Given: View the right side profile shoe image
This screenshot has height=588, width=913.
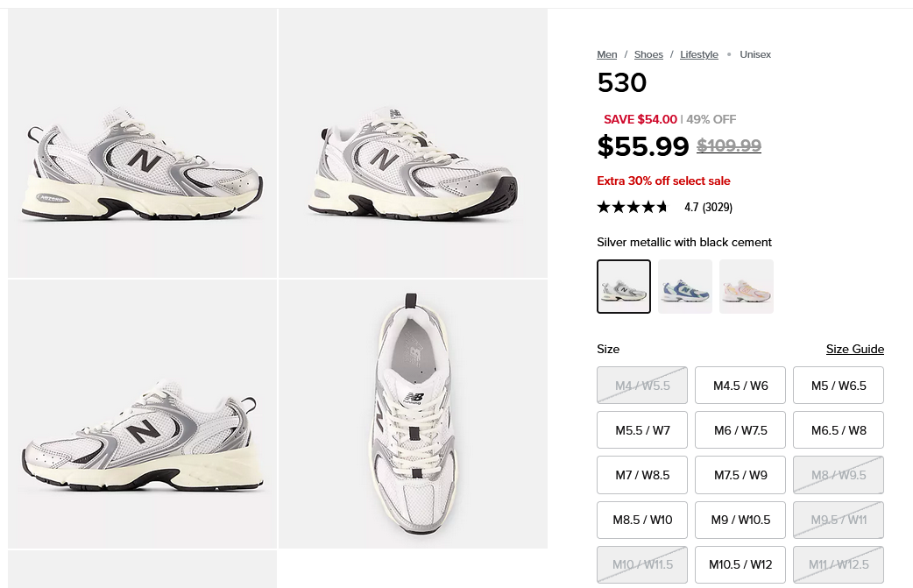Looking at the screenshot, I should click(143, 414).
